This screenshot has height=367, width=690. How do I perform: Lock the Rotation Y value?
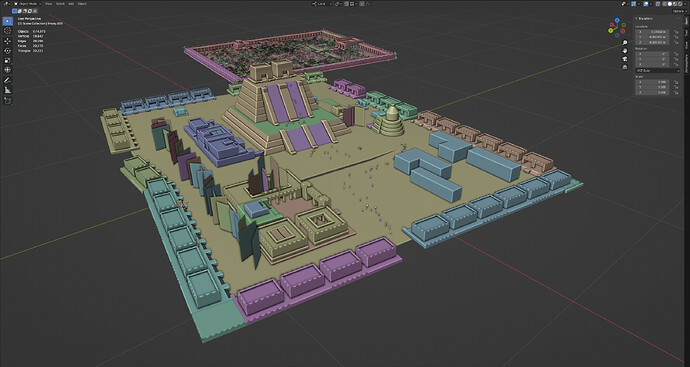coord(676,59)
